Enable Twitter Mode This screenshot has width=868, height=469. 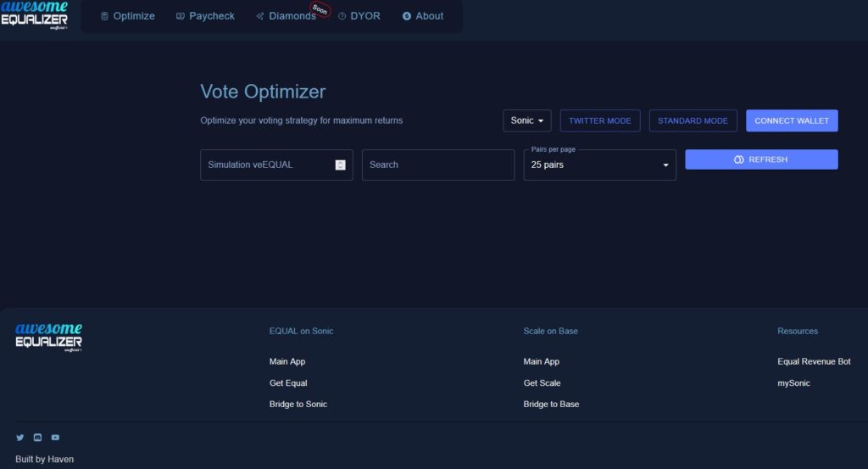tap(599, 120)
